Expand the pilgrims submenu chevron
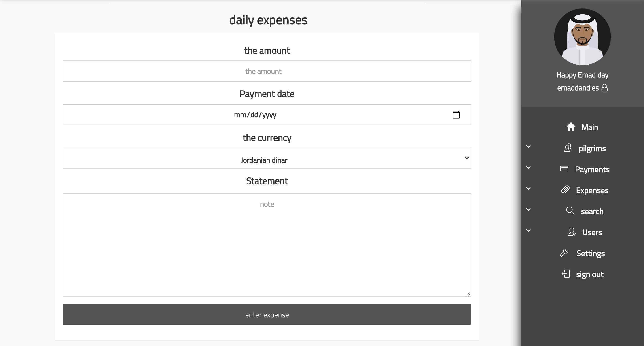The image size is (644, 346). click(x=528, y=146)
